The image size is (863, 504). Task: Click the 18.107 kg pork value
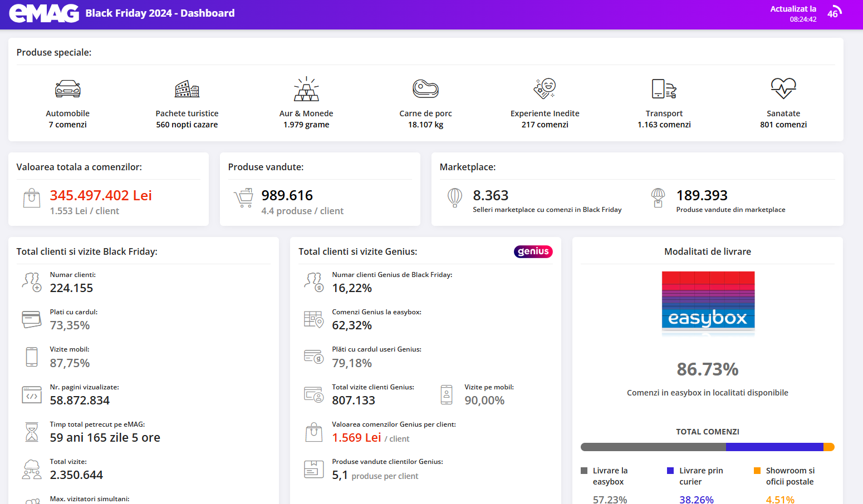click(425, 125)
